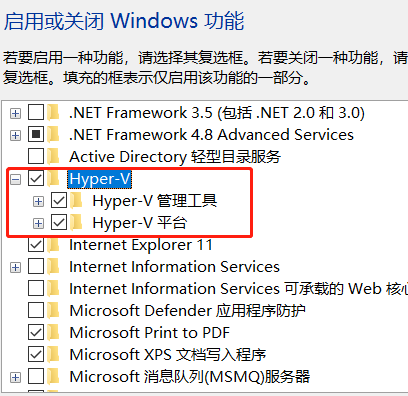Click folder icon beside Internet Explorer 11
408x396 pixels.
(53, 245)
